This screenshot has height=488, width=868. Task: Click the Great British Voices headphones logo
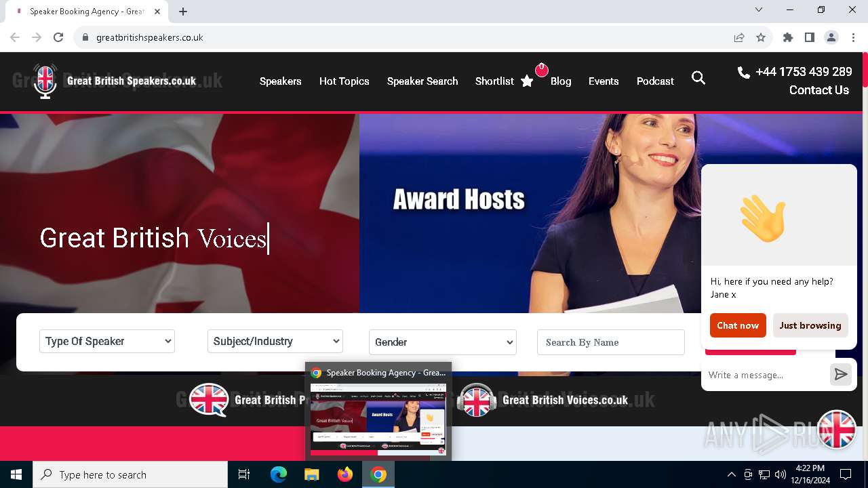coord(477,400)
